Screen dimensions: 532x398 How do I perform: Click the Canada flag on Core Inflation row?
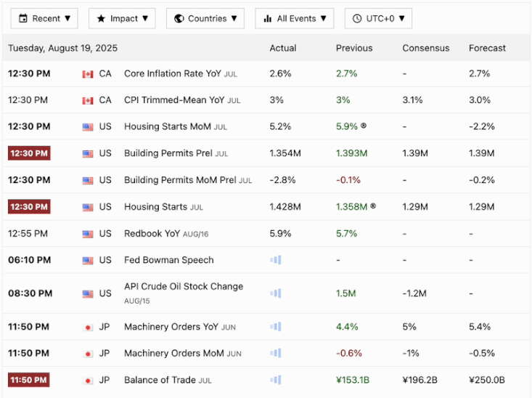click(88, 74)
